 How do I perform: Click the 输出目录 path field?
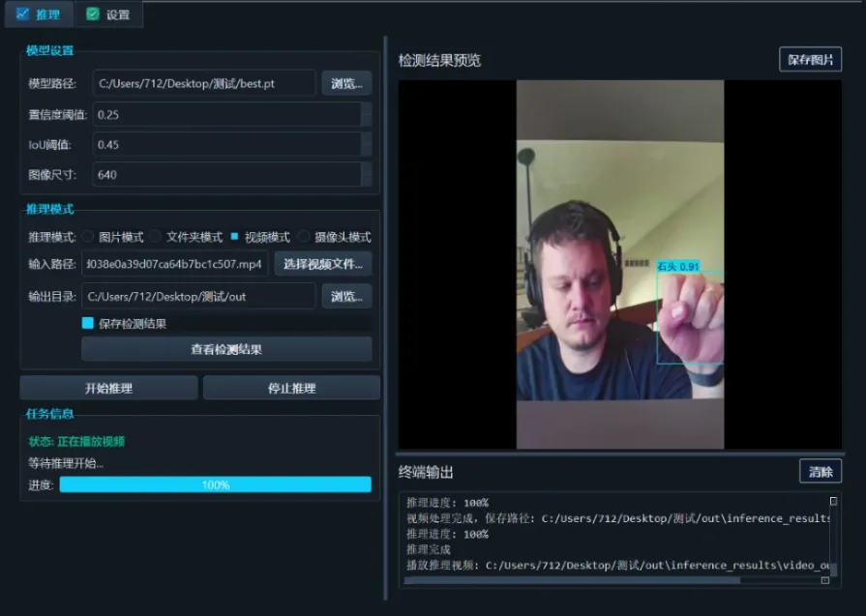coord(198,297)
